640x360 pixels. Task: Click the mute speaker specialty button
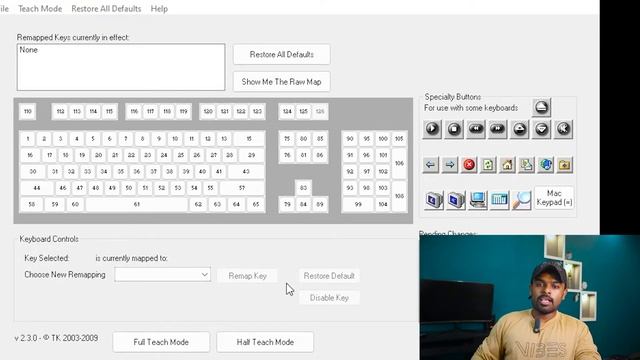coord(563,129)
